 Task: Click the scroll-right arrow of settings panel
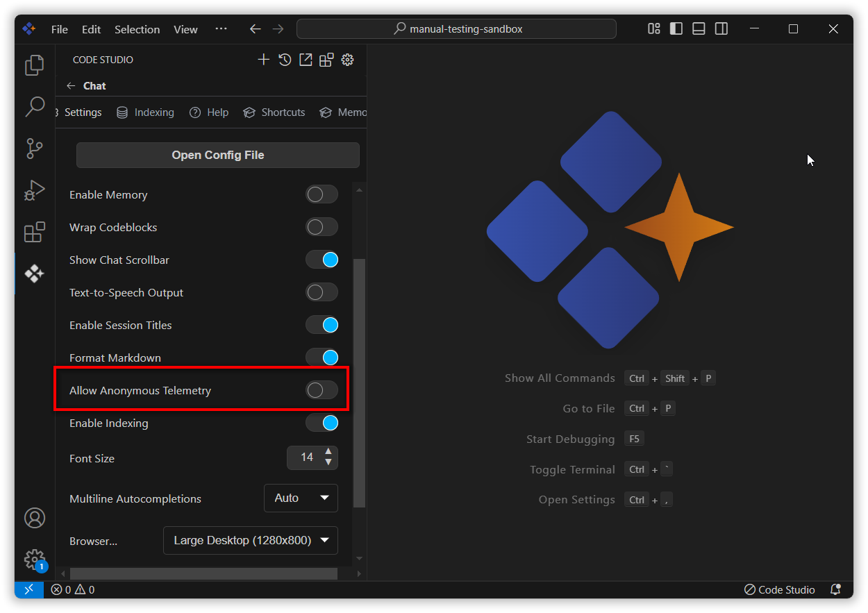359,574
